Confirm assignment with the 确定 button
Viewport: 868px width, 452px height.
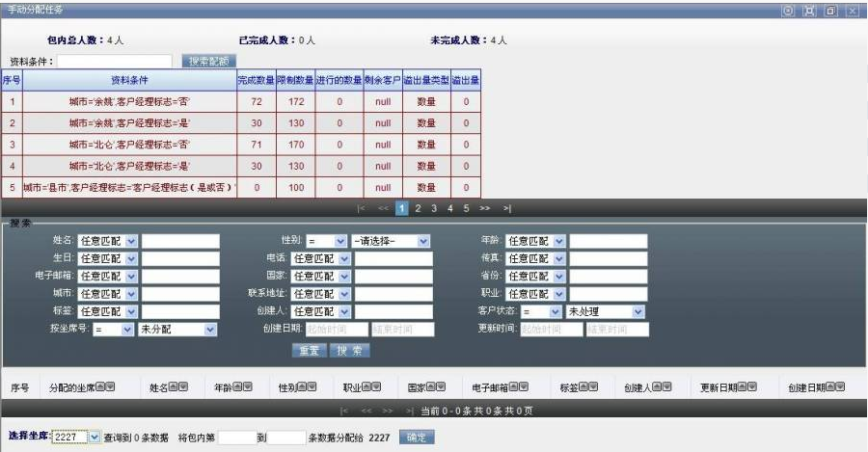[415, 438]
